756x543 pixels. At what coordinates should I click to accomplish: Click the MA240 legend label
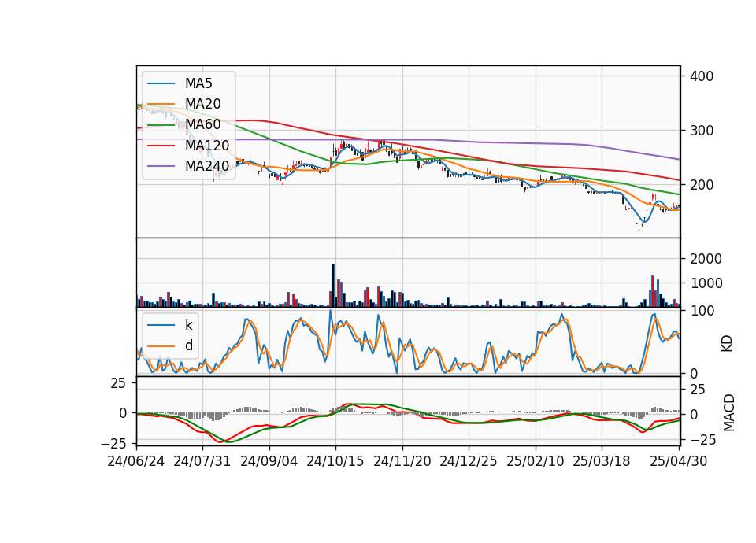tap(207, 166)
